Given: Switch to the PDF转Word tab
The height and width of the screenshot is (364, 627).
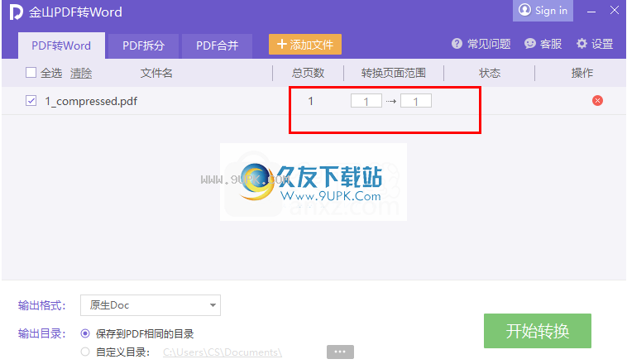Looking at the screenshot, I should [x=61, y=45].
